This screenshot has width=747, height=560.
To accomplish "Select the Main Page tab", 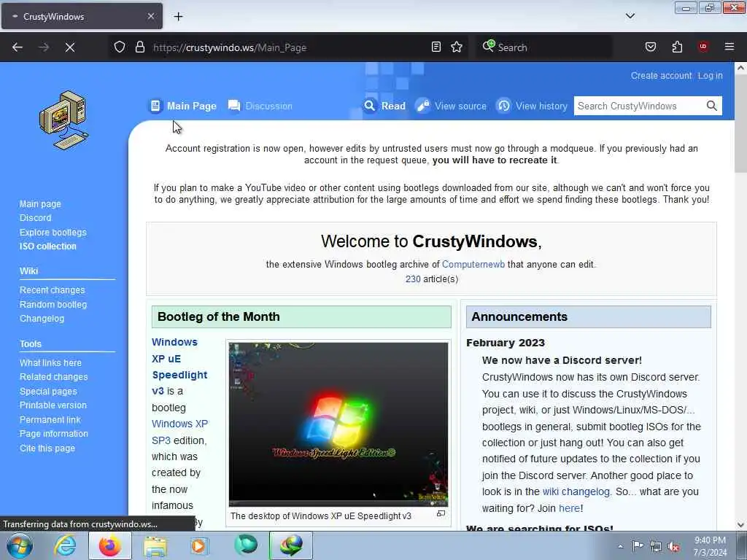I will tap(183, 106).
